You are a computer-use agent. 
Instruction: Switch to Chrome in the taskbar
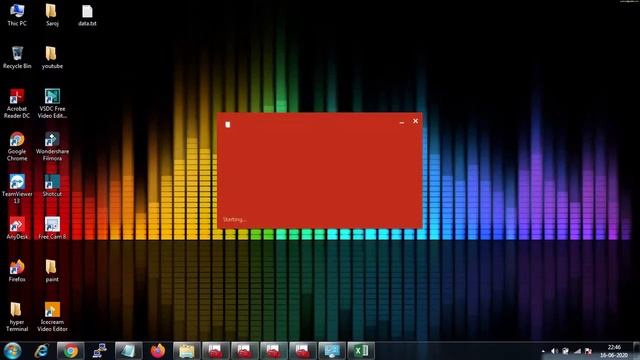[71, 351]
